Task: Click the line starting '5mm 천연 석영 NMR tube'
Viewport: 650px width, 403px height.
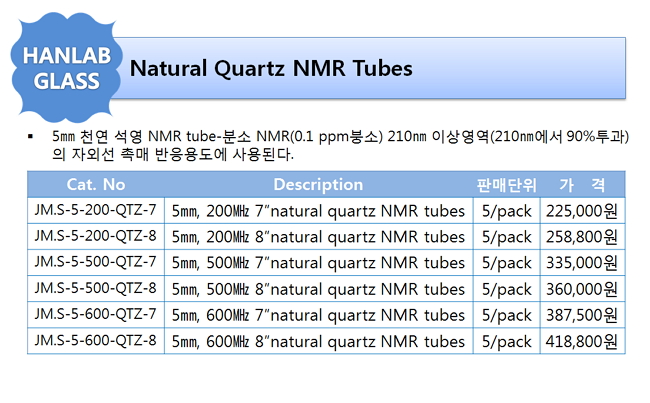Action: [x=340, y=136]
